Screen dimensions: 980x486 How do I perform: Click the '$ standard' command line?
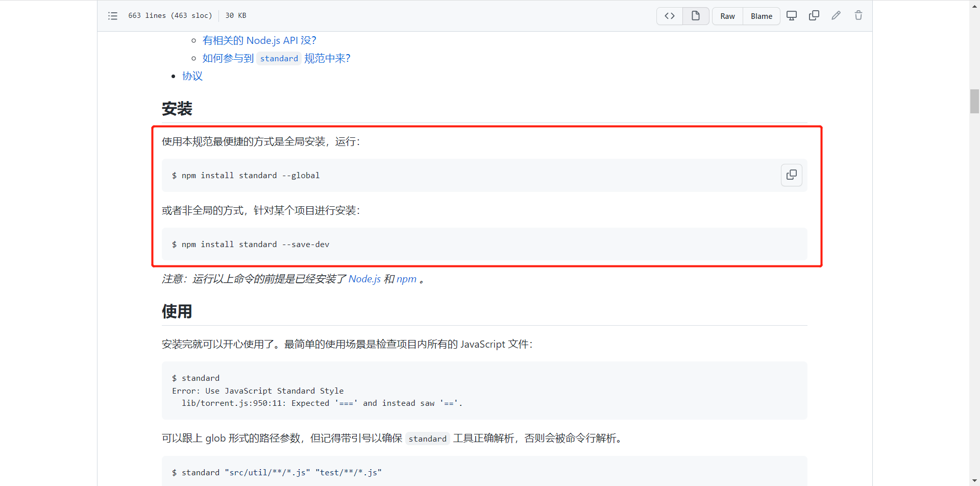pyautogui.click(x=196, y=378)
